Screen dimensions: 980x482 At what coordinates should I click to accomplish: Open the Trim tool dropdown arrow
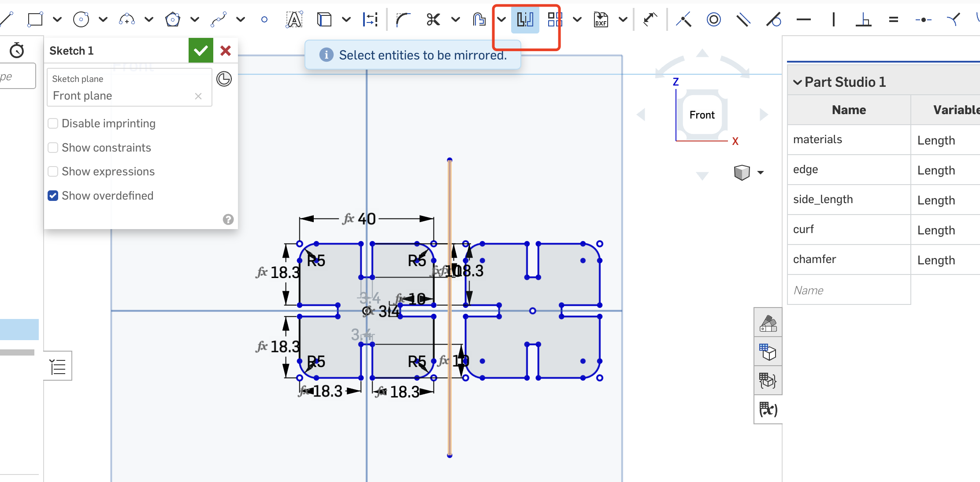point(456,19)
